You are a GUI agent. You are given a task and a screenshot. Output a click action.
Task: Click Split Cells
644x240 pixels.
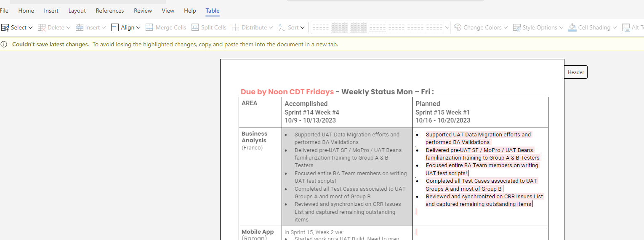coord(209,27)
